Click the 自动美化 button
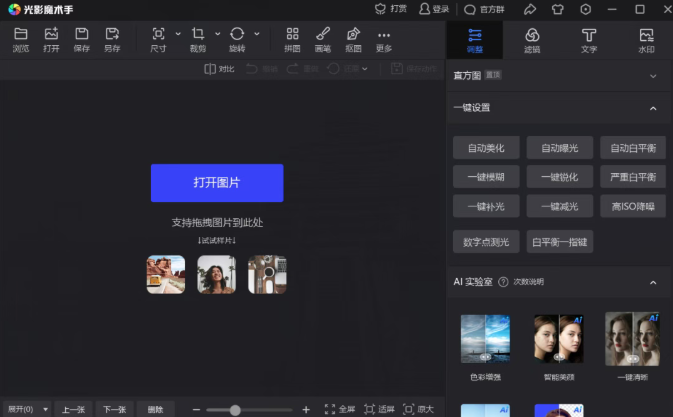This screenshot has height=417, width=673. (486, 148)
